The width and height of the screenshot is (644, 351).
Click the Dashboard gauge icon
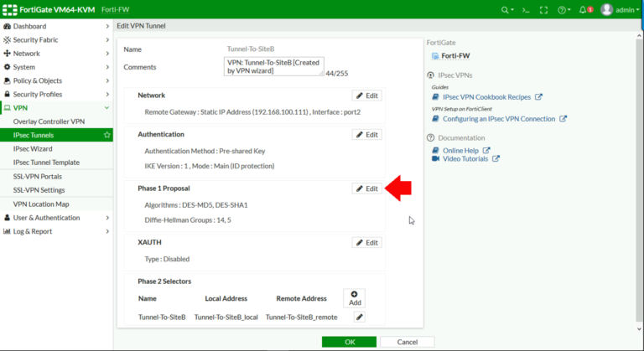[x=7, y=26]
